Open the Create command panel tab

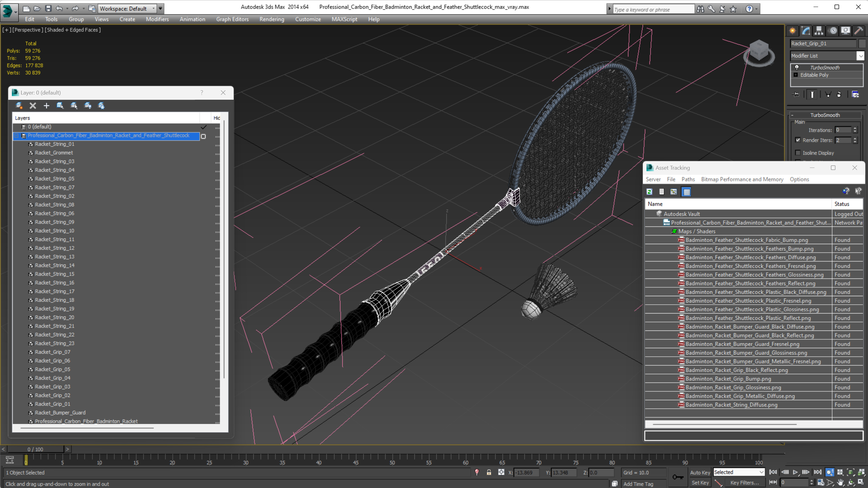[793, 31]
